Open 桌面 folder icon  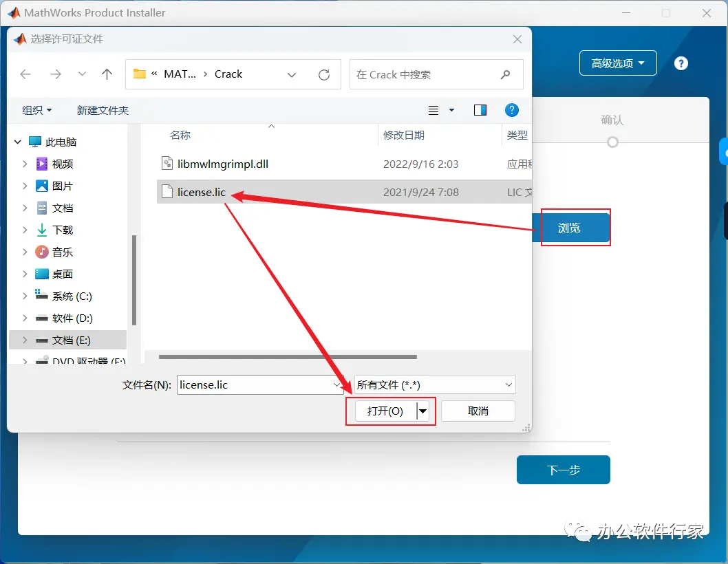point(42,274)
